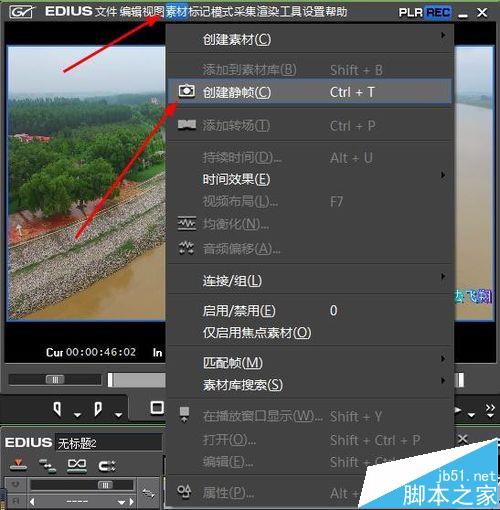Click the overwrite mode timeline icon
The image size is (500, 510).
coord(19,464)
